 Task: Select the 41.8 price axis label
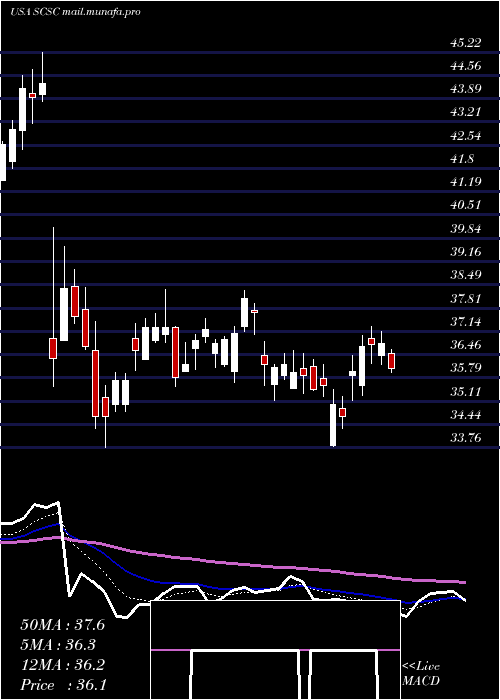(x=462, y=159)
